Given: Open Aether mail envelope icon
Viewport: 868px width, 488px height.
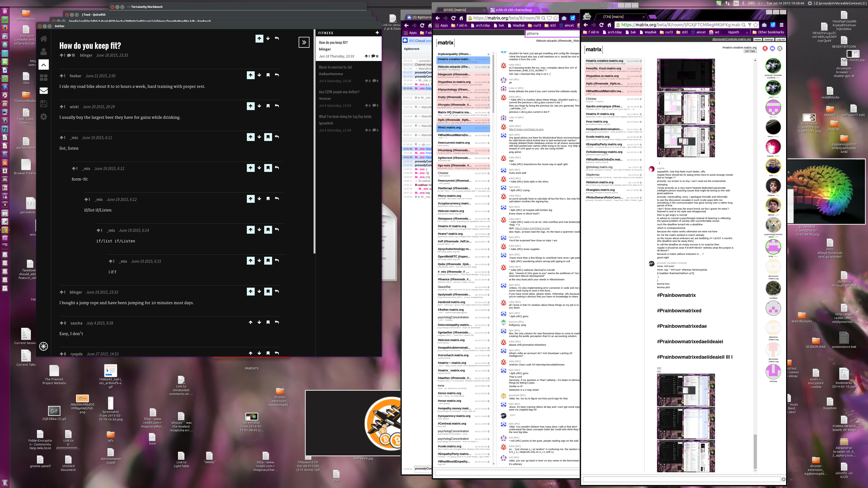Looking at the screenshot, I should pyautogui.click(x=43, y=91).
